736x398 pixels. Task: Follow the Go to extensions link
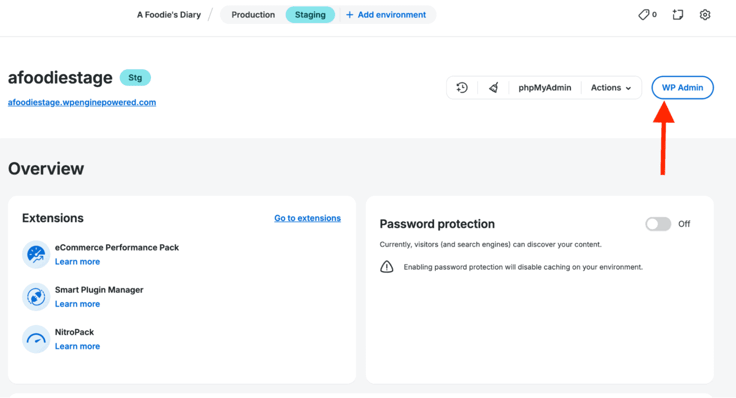[307, 218]
